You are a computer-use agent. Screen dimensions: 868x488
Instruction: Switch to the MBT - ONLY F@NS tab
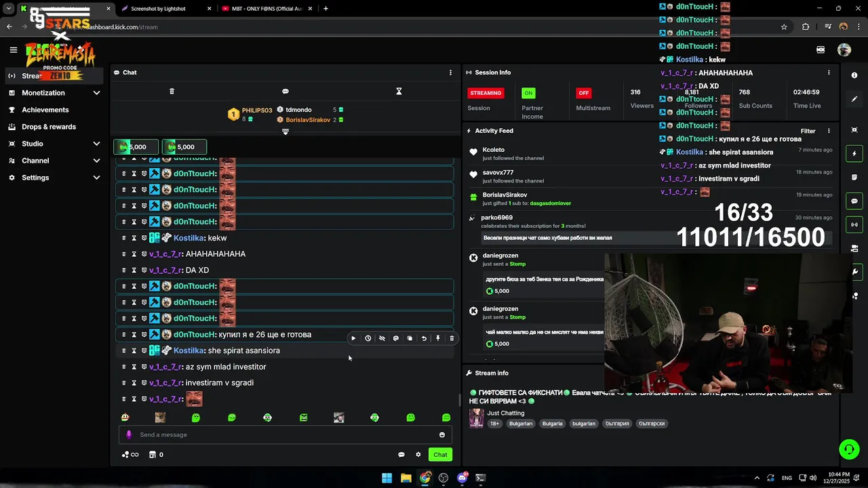pyautogui.click(x=267, y=9)
